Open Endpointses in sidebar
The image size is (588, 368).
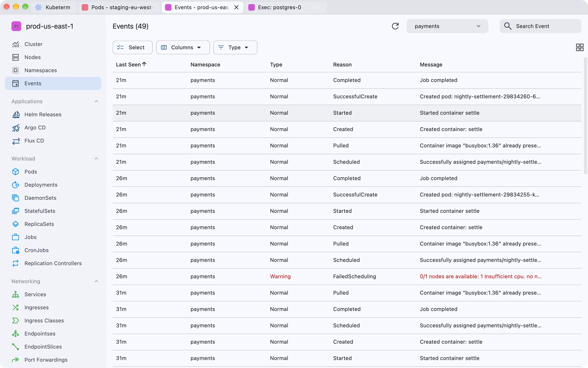tap(53, 334)
